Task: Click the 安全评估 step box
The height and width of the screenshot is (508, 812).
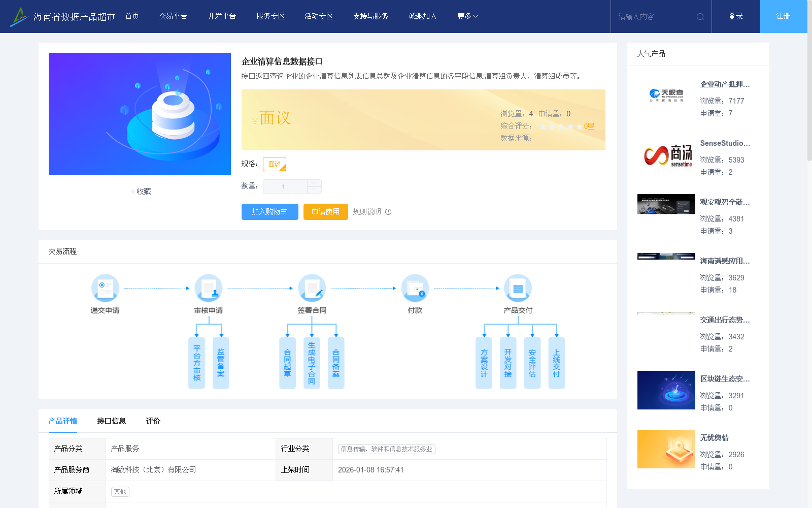Action: [532, 363]
